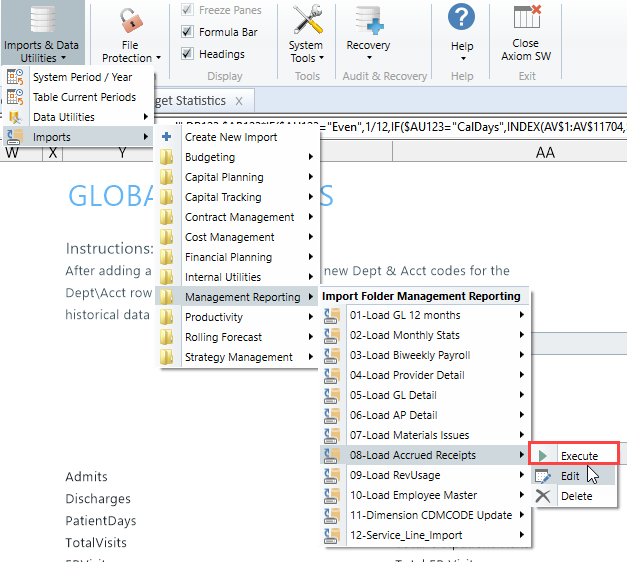Screen dimensions: 627x562
Task: Open the Recovery database icon
Action: pos(368,19)
